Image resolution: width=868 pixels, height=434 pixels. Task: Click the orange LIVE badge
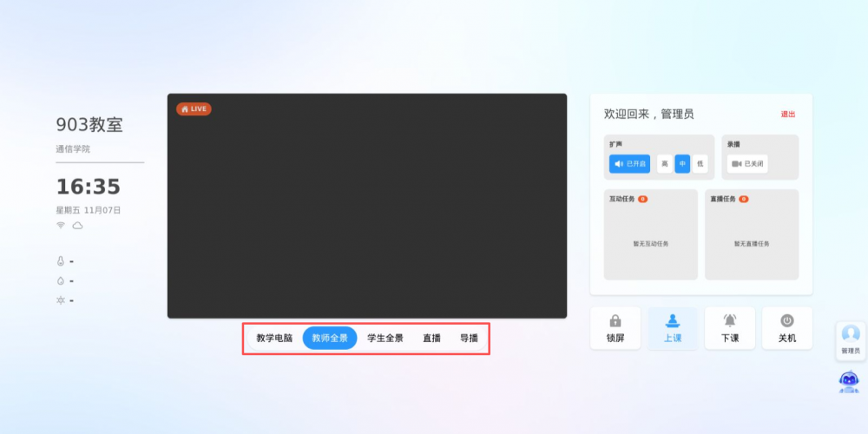coord(194,109)
